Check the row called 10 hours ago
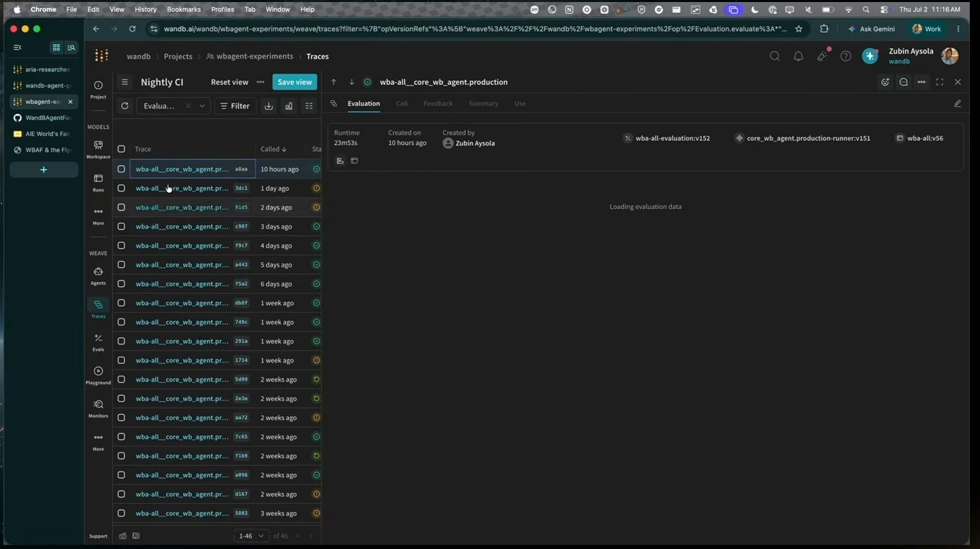The width and height of the screenshot is (980, 549). pyautogui.click(x=121, y=169)
